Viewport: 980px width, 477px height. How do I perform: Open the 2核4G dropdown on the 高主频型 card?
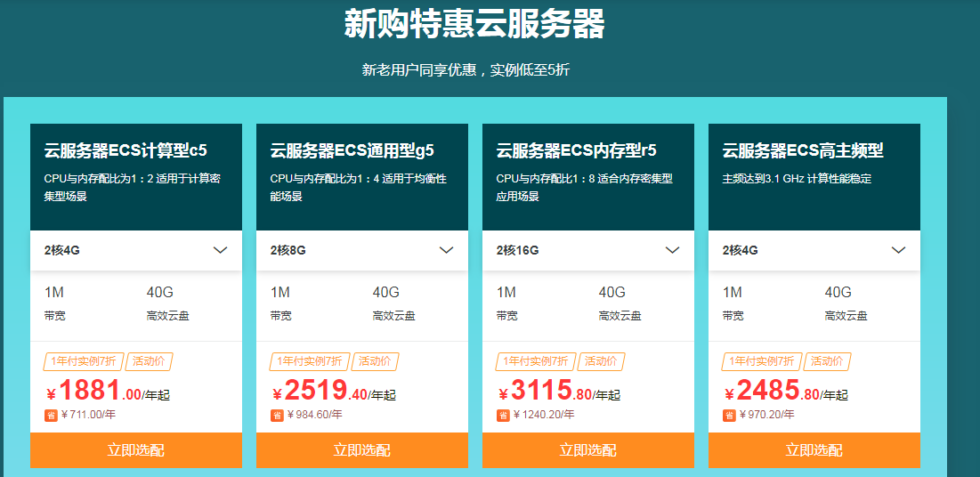[814, 251]
